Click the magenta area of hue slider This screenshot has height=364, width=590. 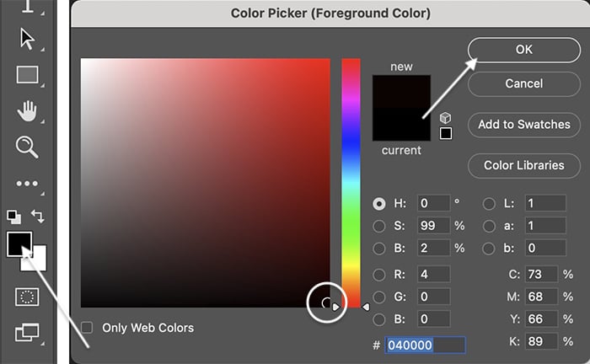[x=351, y=99]
